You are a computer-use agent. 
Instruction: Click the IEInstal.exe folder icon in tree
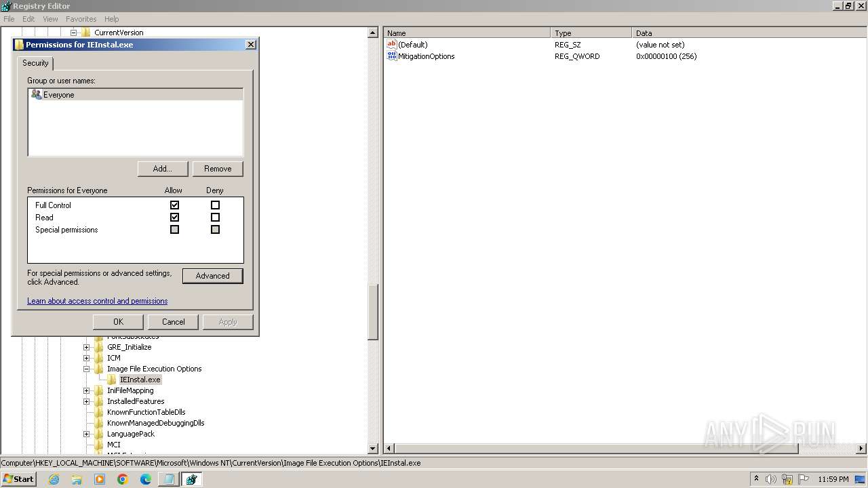click(x=112, y=380)
